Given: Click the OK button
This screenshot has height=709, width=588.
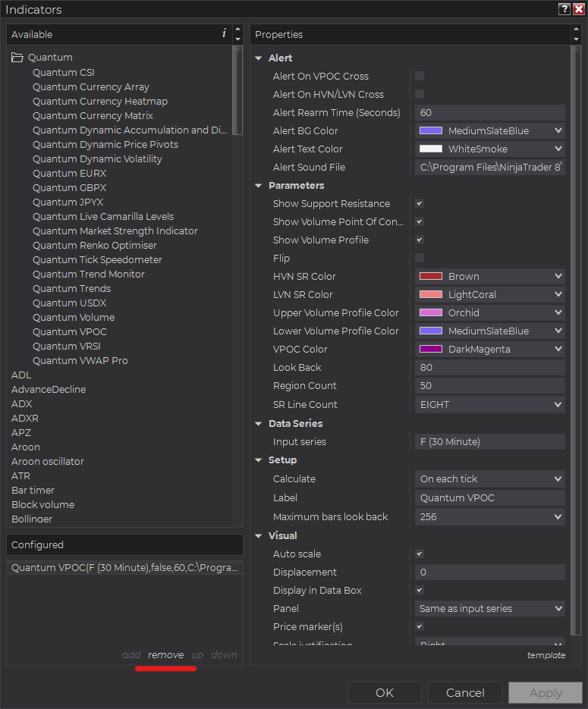Looking at the screenshot, I should (x=385, y=693).
